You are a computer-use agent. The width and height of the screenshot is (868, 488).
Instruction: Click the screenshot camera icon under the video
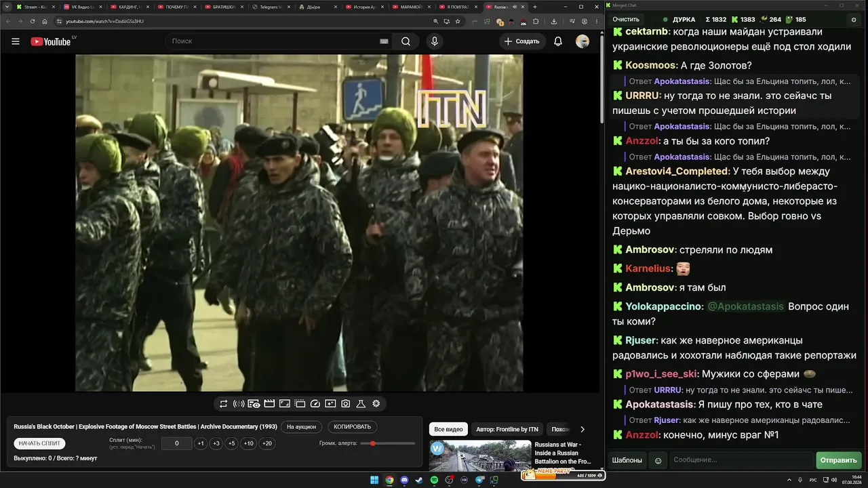click(x=346, y=404)
